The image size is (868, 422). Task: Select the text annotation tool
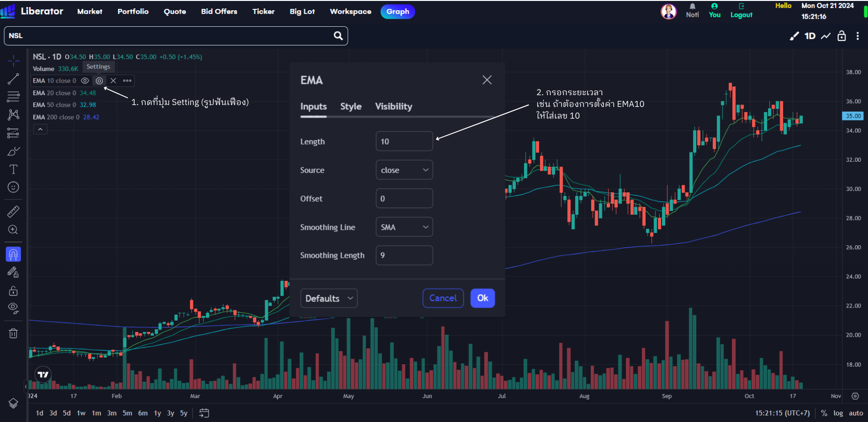[x=13, y=169]
